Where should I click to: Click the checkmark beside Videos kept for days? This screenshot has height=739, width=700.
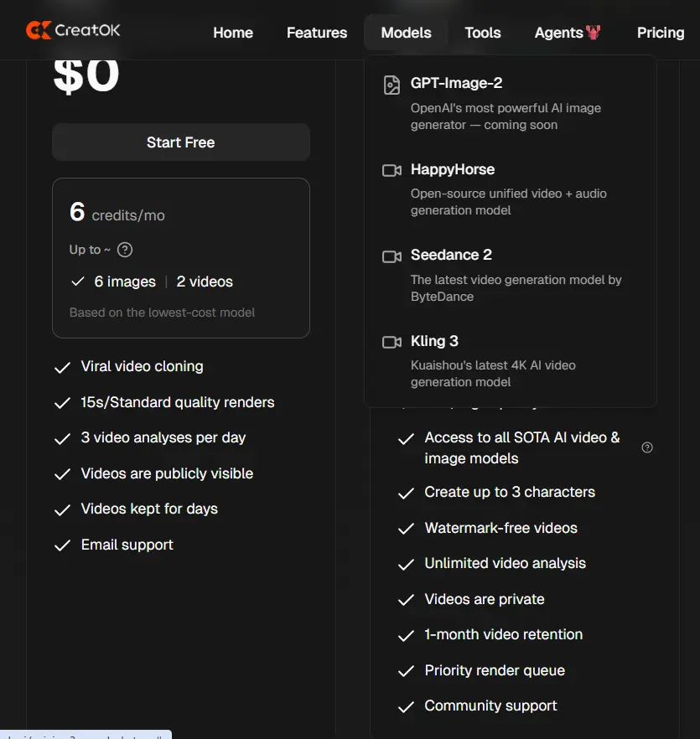point(62,510)
